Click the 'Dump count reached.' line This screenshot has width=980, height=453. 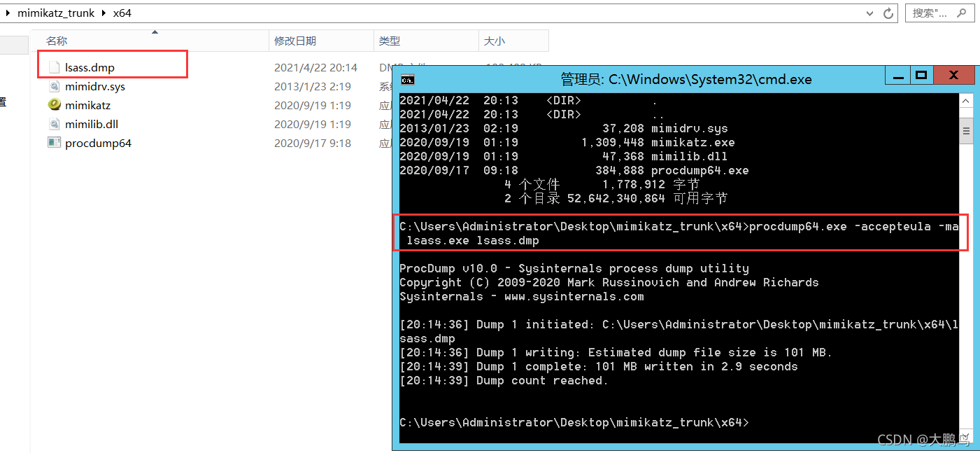pyautogui.click(x=504, y=380)
